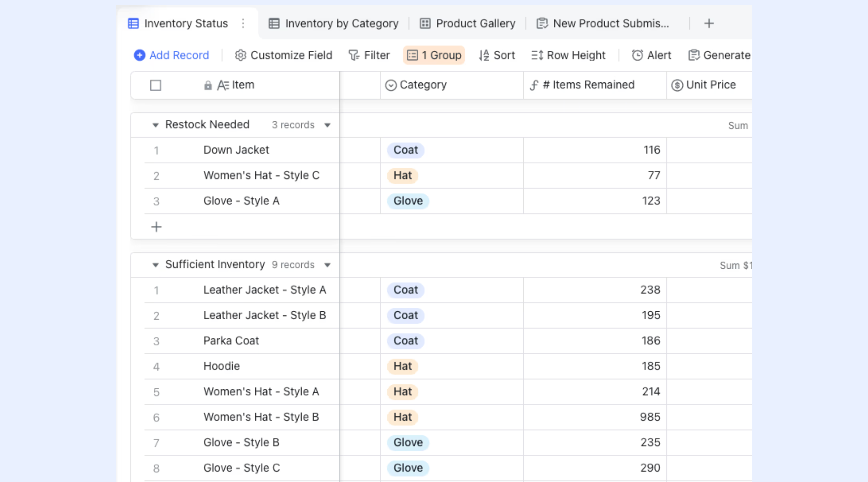Click the value 77 in Items Remained
This screenshot has width=868, height=482.
(x=654, y=176)
